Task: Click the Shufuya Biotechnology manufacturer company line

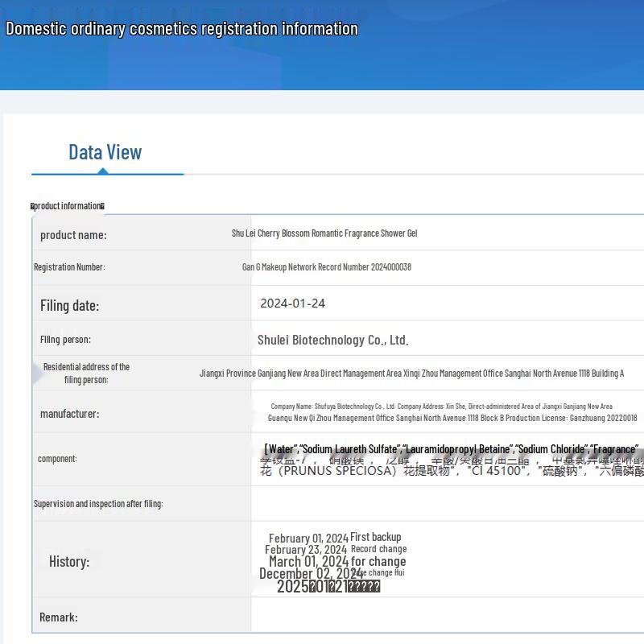Action: [441, 407]
